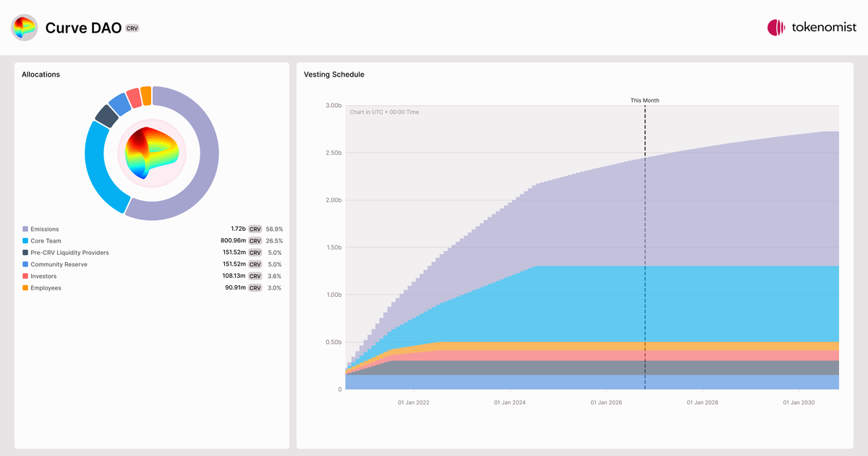Viewport: 868px width, 456px height.
Task: Click the "3.0%" Employees percentage
Action: tap(275, 288)
